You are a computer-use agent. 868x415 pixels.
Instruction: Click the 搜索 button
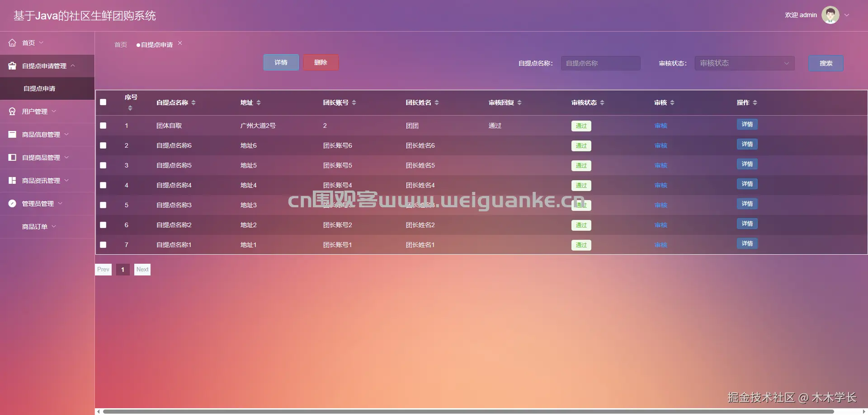coord(826,63)
